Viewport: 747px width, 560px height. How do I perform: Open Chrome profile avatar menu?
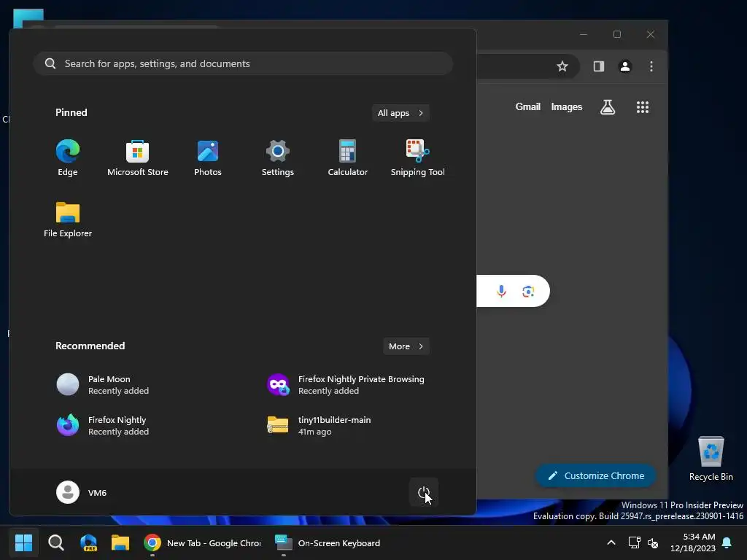[x=625, y=66]
